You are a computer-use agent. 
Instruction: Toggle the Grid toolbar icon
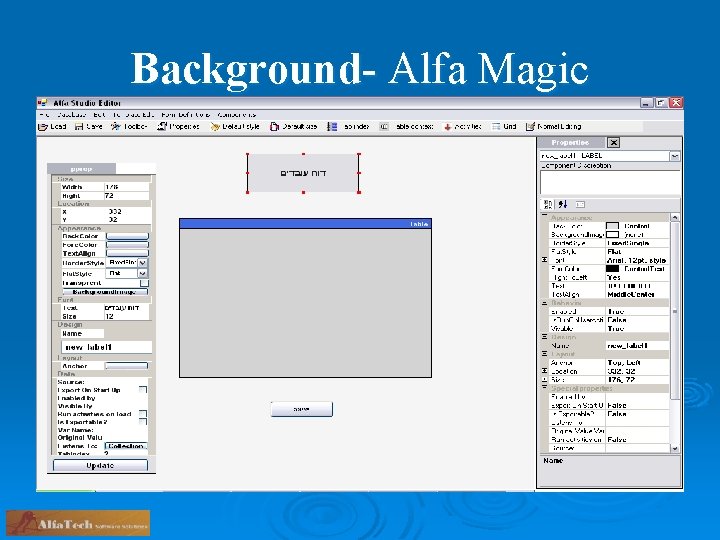pos(496,127)
